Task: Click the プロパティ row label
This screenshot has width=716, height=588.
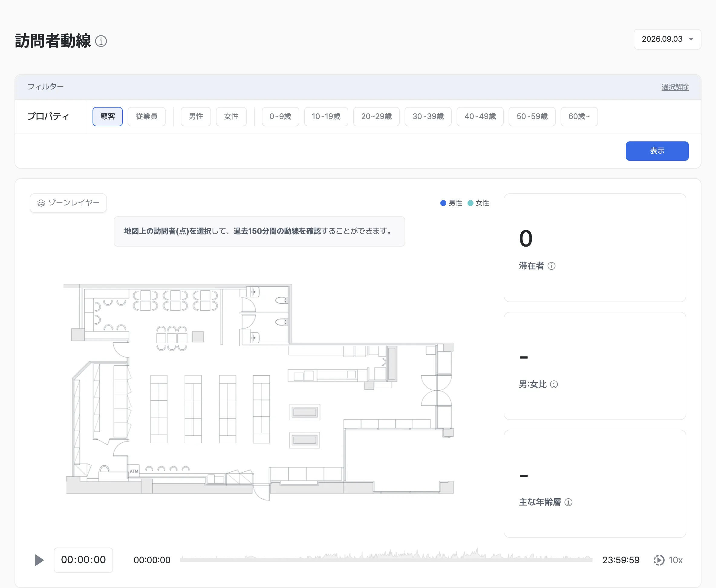Action: [x=48, y=117]
